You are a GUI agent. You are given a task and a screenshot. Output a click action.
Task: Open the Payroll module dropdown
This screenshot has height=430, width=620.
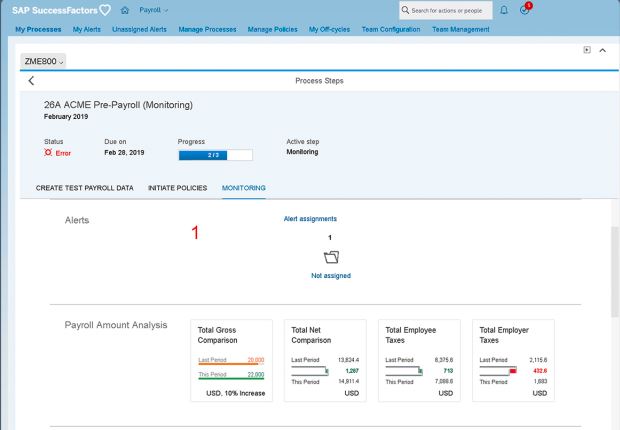click(153, 10)
